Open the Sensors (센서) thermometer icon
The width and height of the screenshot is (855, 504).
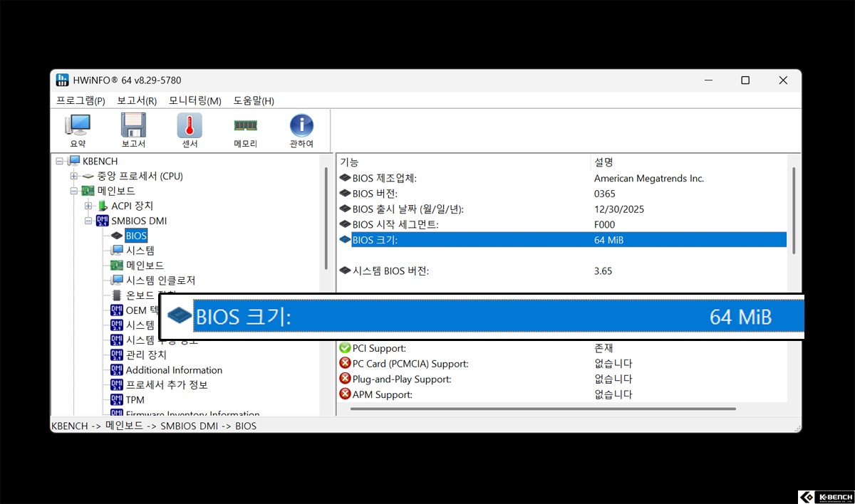(190, 131)
